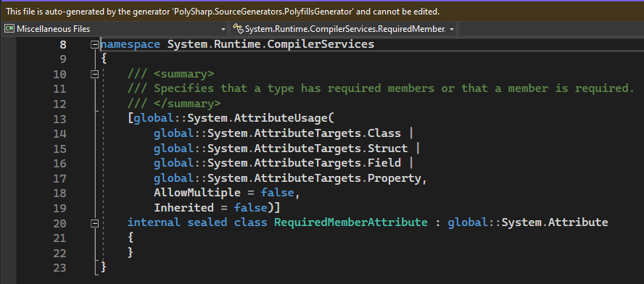Click 'Class' in AttributeTargets.Class
The image size is (644, 284).
coord(384,133)
